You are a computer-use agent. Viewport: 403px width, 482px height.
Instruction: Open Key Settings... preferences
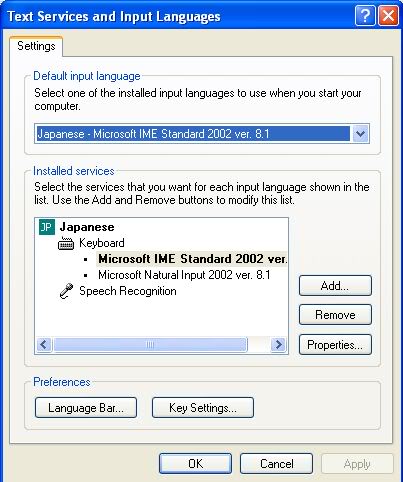point(203,408)
